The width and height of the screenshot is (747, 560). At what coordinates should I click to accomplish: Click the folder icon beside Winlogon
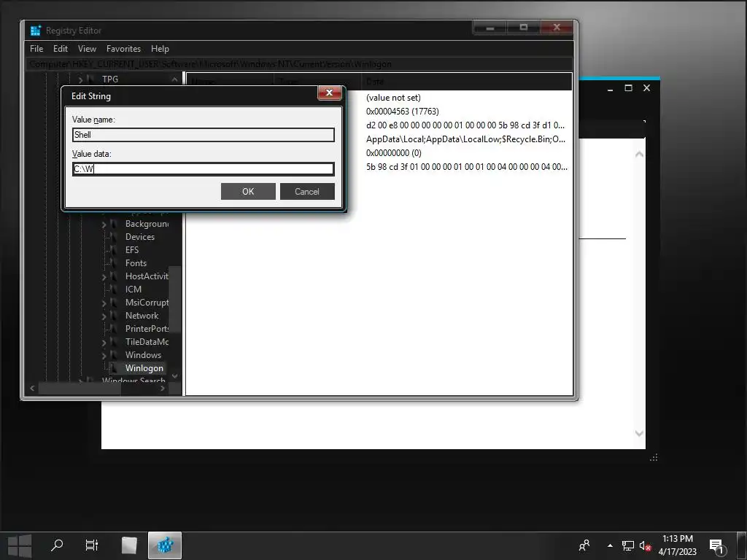click(x=115, y=368)
